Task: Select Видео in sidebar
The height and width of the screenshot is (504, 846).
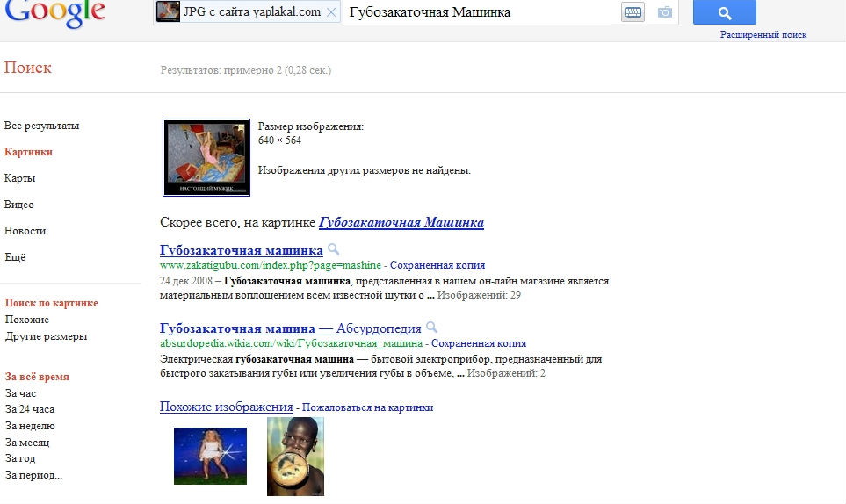Action: tap(18, 205)
